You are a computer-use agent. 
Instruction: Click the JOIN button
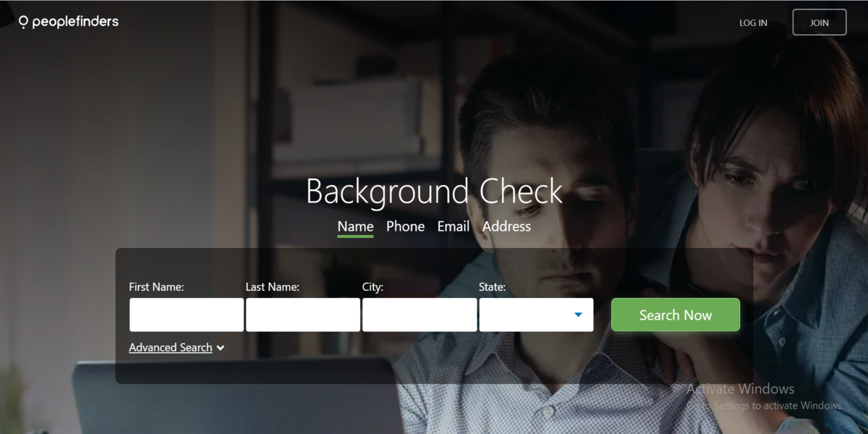[x=819, y=22]
